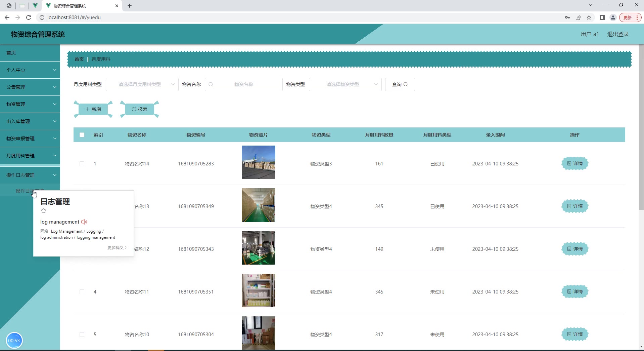Click the 物资综合管理系统 header title
This screenshot has height=351, width=644.
pyautogui.click(x=38, y=34)
